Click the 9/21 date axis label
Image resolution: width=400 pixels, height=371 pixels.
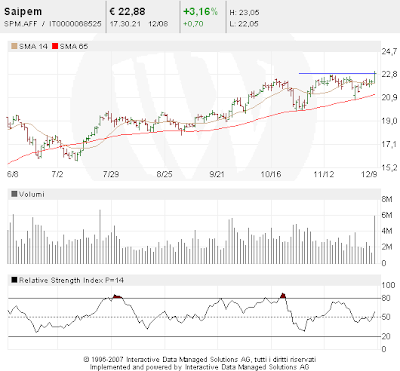tap(217, 174)
